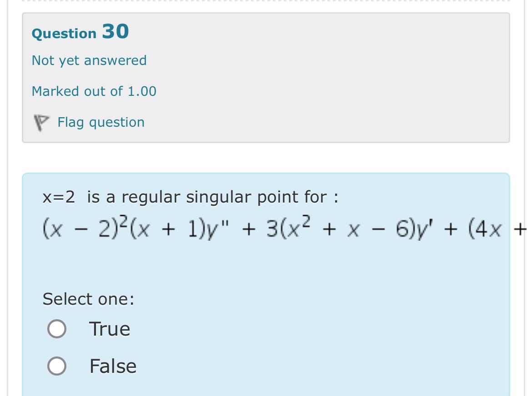Click the Not yet answered status text
Image resolution: width=532 pixels, height=396 pixels.
(89, 60)
